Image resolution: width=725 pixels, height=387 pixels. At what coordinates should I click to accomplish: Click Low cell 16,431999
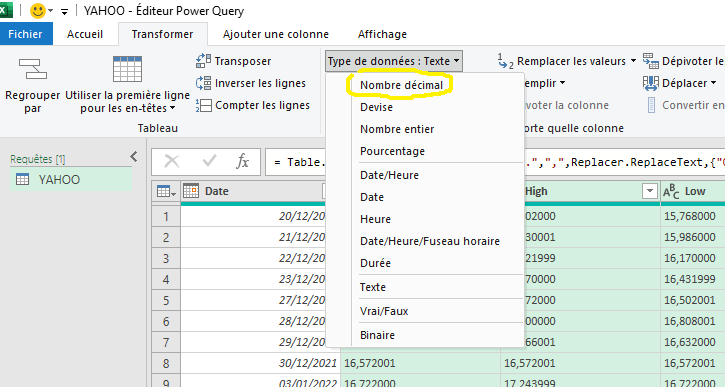pyautogui.click(x=693, y=279)
